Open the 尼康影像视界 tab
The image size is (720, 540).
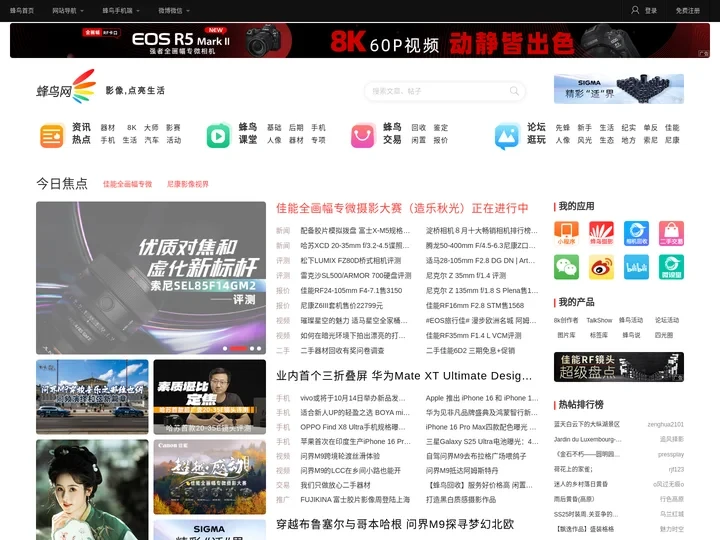pos(187,184)
